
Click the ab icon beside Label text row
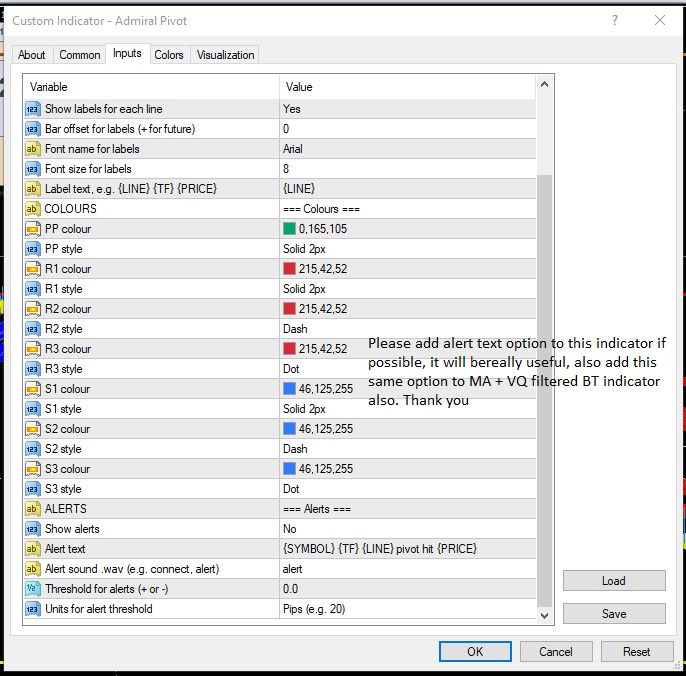[33, 189]
